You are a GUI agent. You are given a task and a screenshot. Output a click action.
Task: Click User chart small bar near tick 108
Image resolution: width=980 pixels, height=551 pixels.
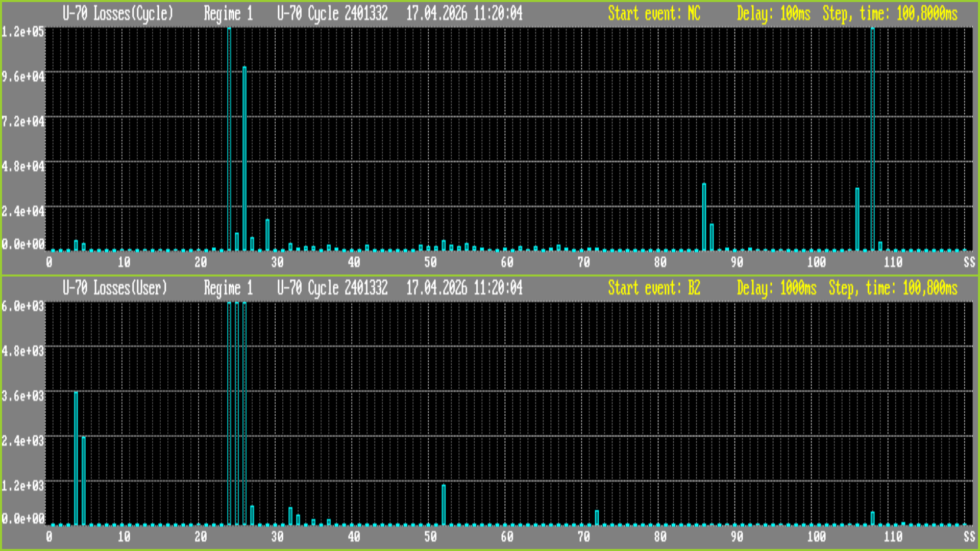point(873,518)
